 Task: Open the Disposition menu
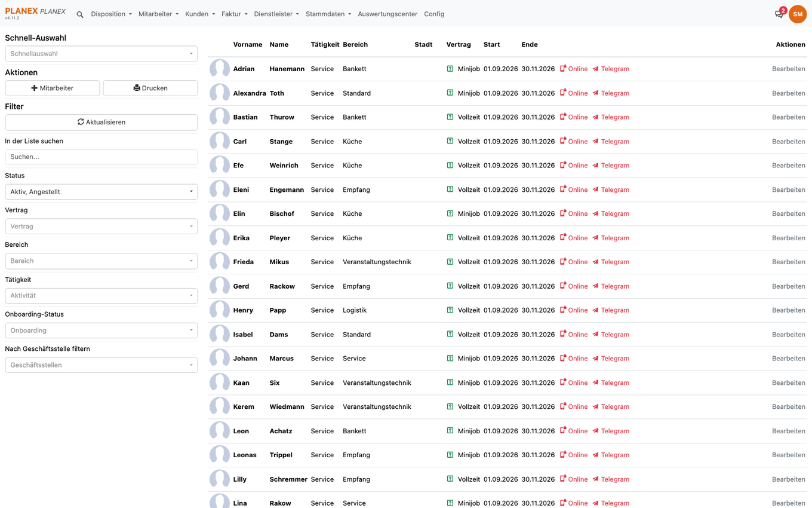click(111, 14)
